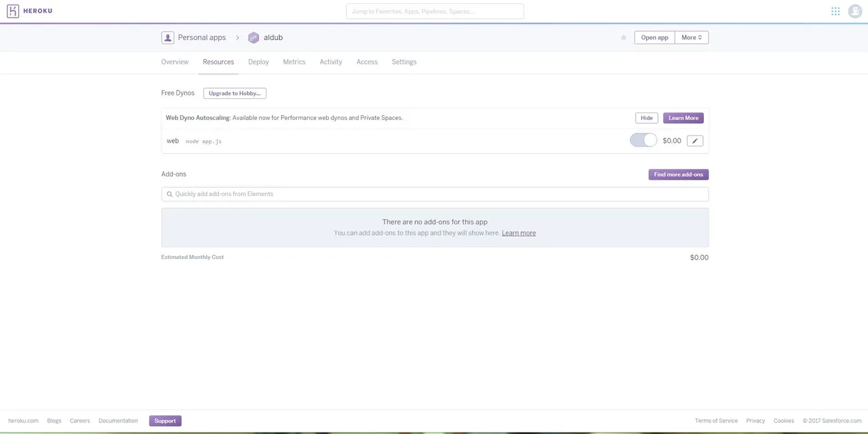Click the Support button in footer
868x434 pixels.
pos(165,420)
